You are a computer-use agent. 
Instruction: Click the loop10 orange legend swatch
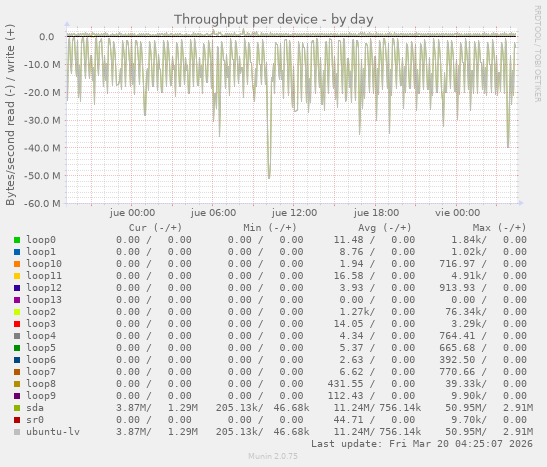[17, 264]
